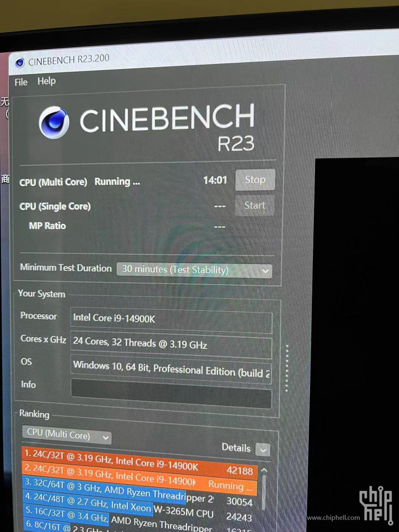Click the Cinebench sphere logo
The height and width of the screenshot is (532, 399).
54,122
